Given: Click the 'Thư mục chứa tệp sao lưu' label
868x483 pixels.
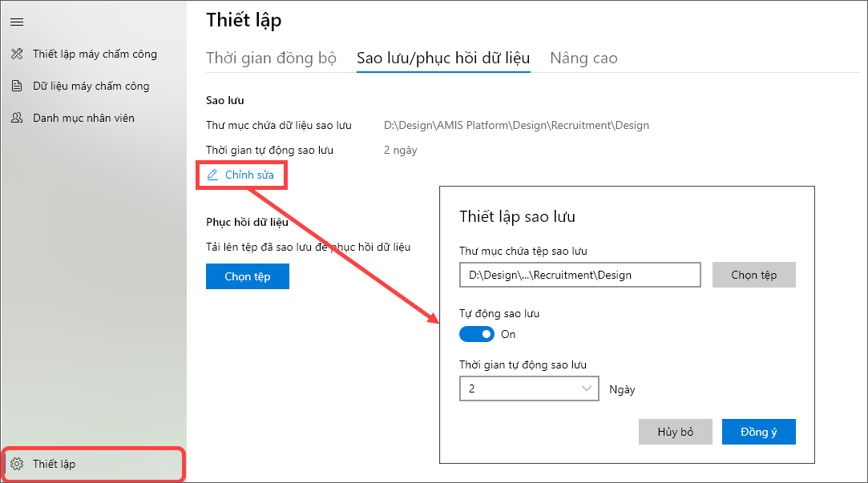Looking at the screenshot, I should click(x=523, y=252).
